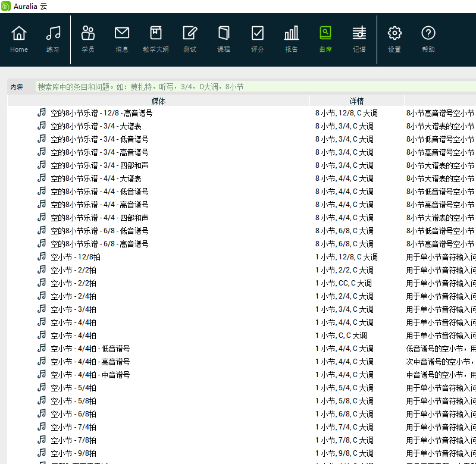Click music icon of 空的8小节乐谱 - 3/4 - 高音谱号
The image size is (476, 464).
(x=42, y=152)
